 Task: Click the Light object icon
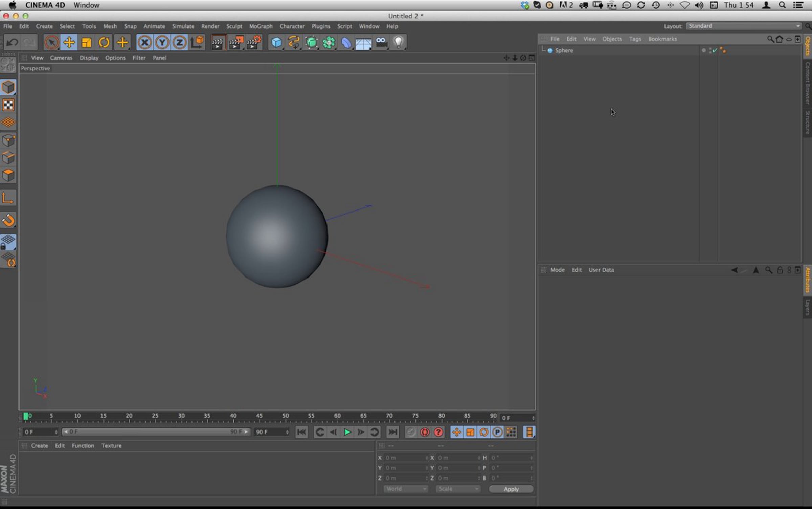[x=399, y=42]
